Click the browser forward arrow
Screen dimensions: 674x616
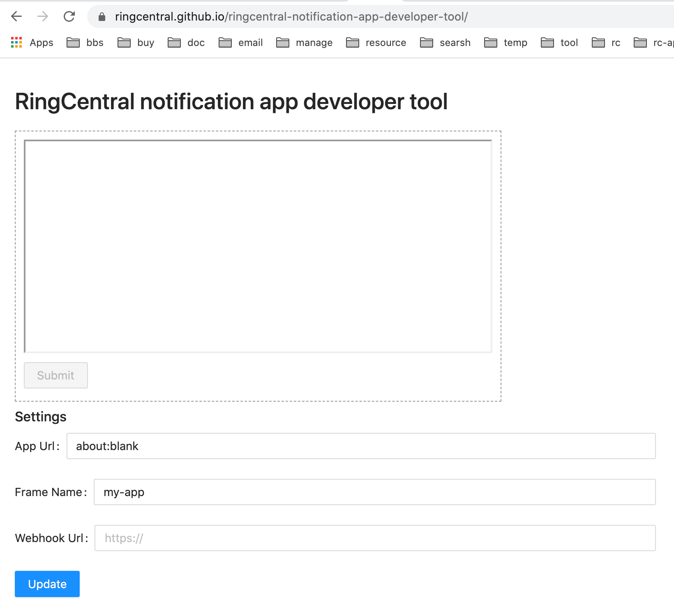(x=43, y=16)
